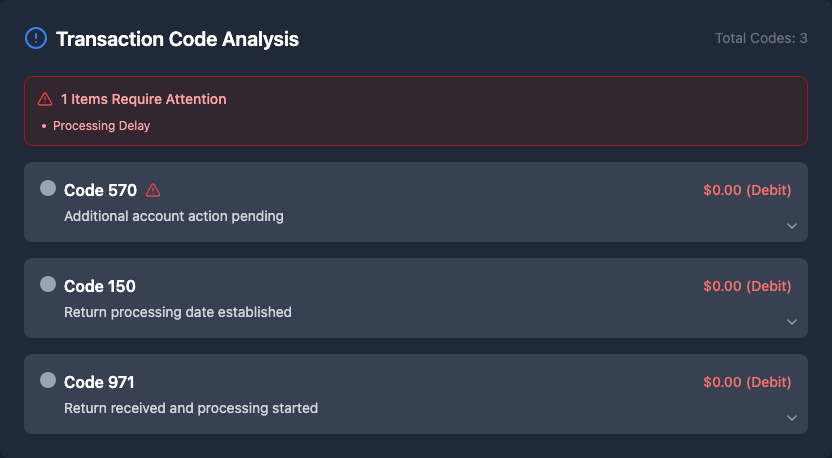Click the Total Codes: 3 counter

[761, 38]
